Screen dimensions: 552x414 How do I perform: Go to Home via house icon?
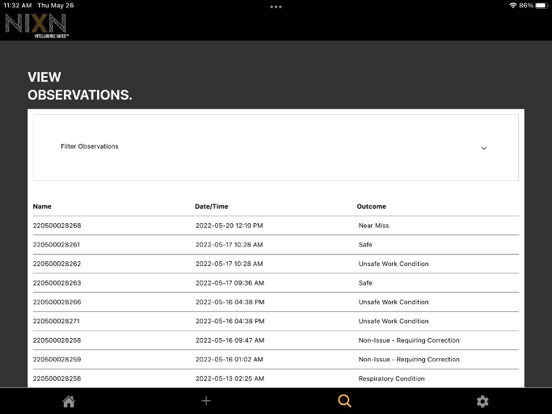pyautogui.click(x=69, y=401)
